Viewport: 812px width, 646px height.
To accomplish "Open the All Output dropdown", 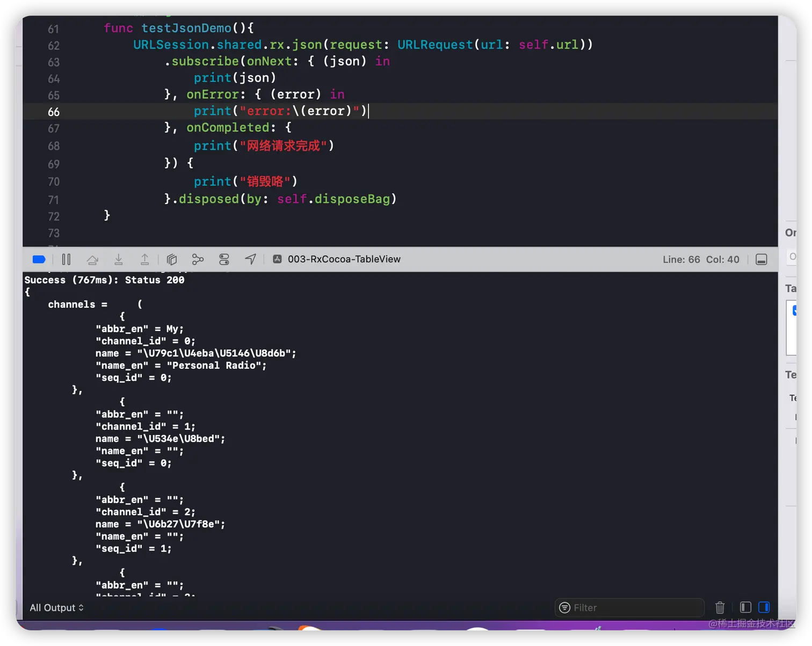I will (x=56, y=607).
